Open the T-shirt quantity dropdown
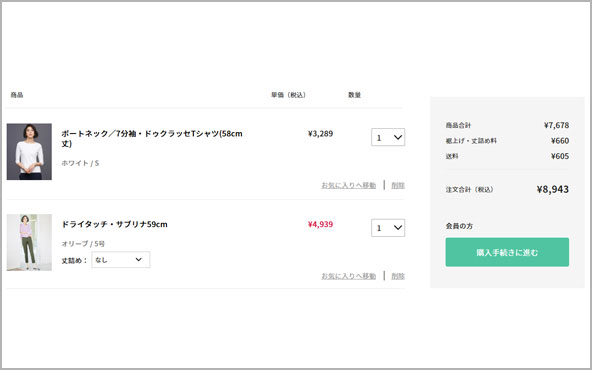This screenshot has width=592, height=370. pyautogui.click(x=388, y=137)
